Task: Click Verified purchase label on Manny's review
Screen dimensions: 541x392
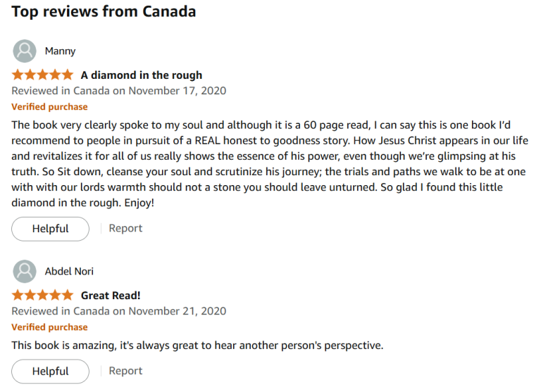Action: (x=49, y=107)
